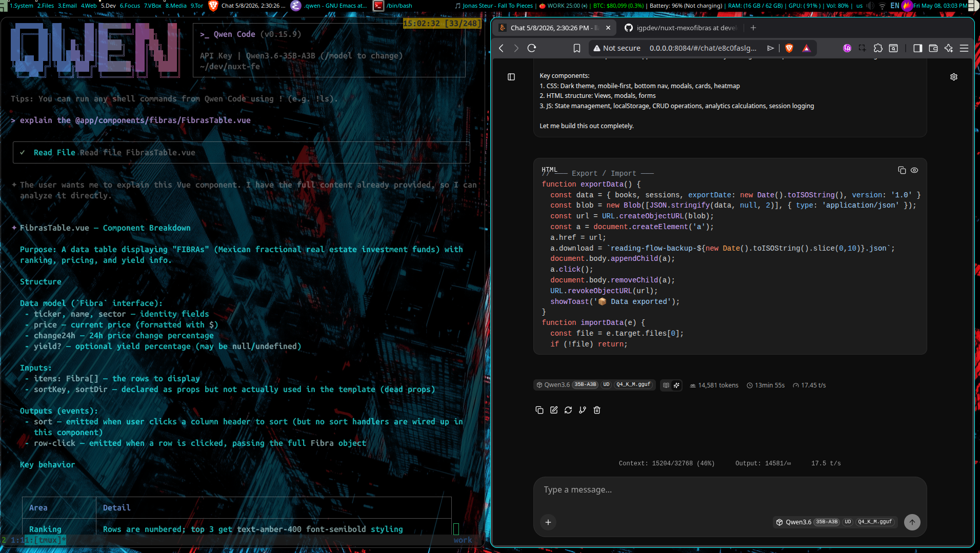Open the Brave Wallet icon
Screen dimensions: 980x553
coord(933,48)
